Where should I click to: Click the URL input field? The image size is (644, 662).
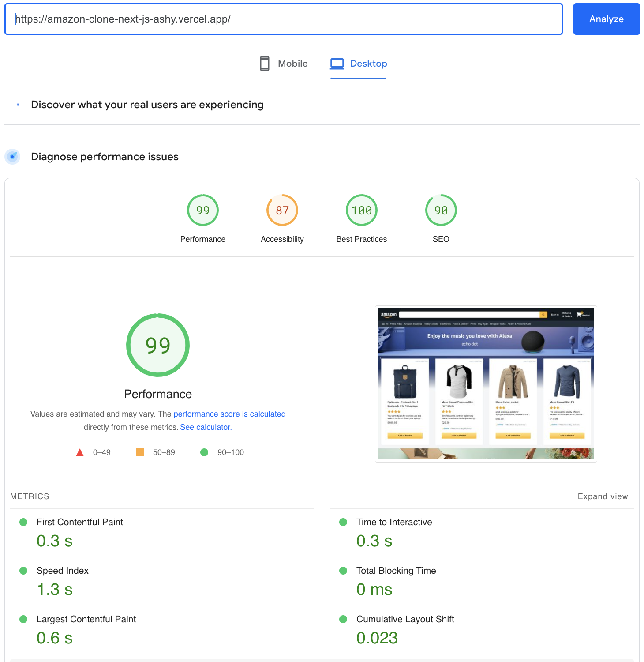[x=284, y=19]
